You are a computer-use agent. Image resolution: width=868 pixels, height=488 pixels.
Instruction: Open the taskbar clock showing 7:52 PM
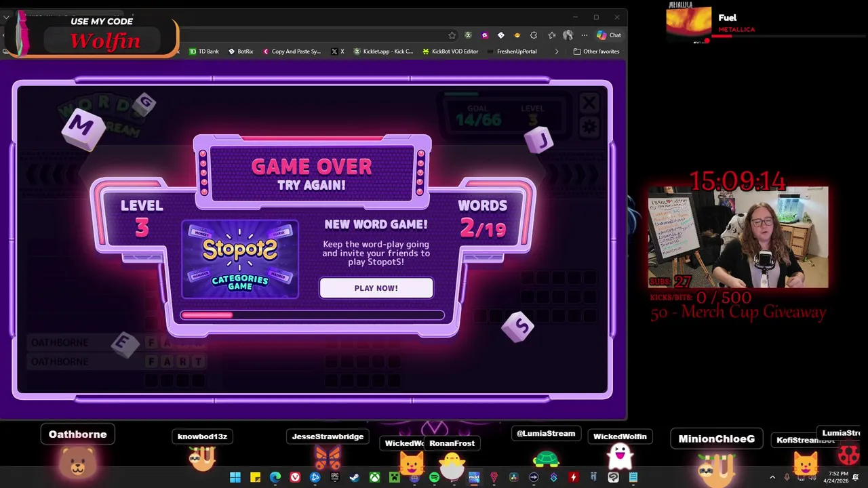pyautogui.click(x=835, y=478)
